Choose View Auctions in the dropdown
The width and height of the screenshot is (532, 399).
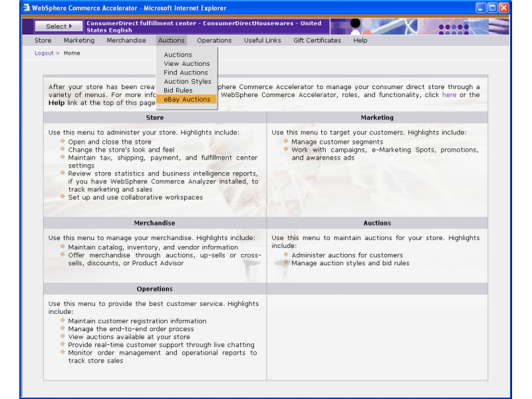click(186, 63)
